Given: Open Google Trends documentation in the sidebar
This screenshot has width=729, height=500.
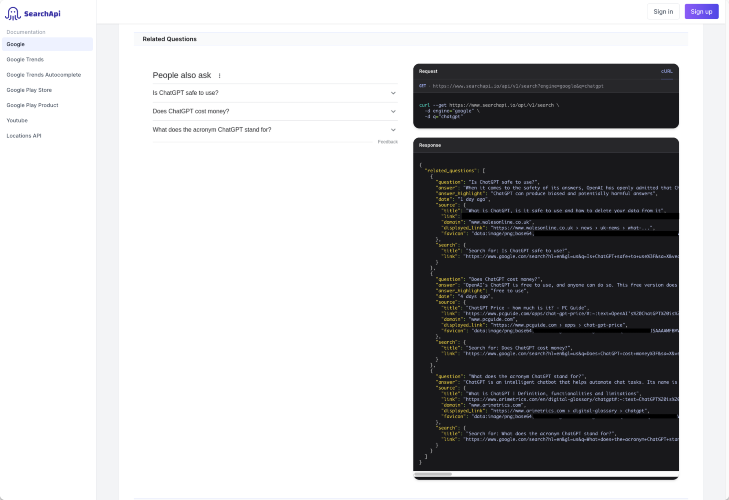Looking at the screenshot, I should [25, 60].
